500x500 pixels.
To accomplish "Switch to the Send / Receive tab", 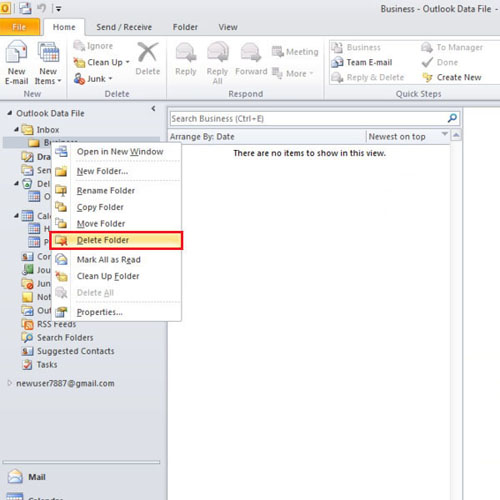I will (x=124, y=27).
